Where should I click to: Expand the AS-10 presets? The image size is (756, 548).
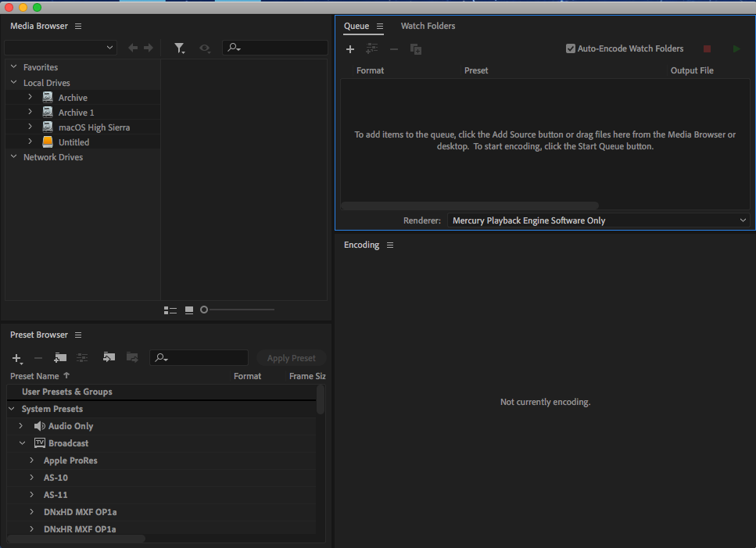point(32,477)
